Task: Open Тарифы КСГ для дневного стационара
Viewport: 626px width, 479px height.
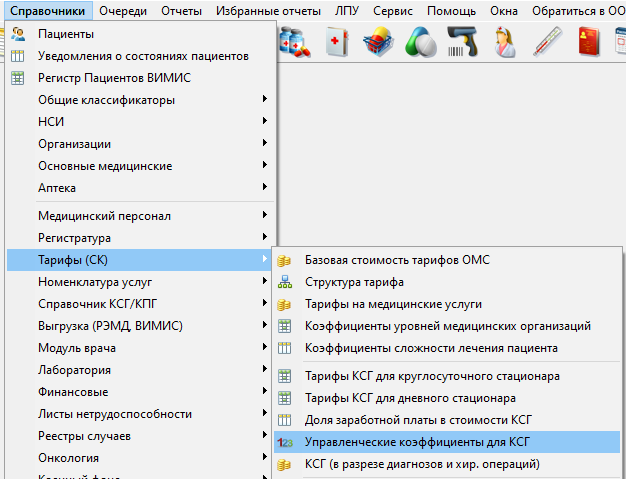Action: tap(410, 398)
